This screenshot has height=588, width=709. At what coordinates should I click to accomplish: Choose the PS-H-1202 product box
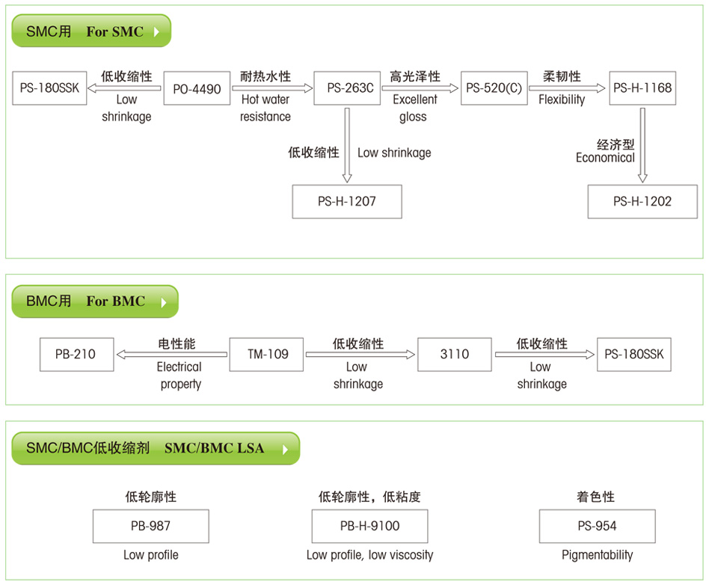coord(642,202)
